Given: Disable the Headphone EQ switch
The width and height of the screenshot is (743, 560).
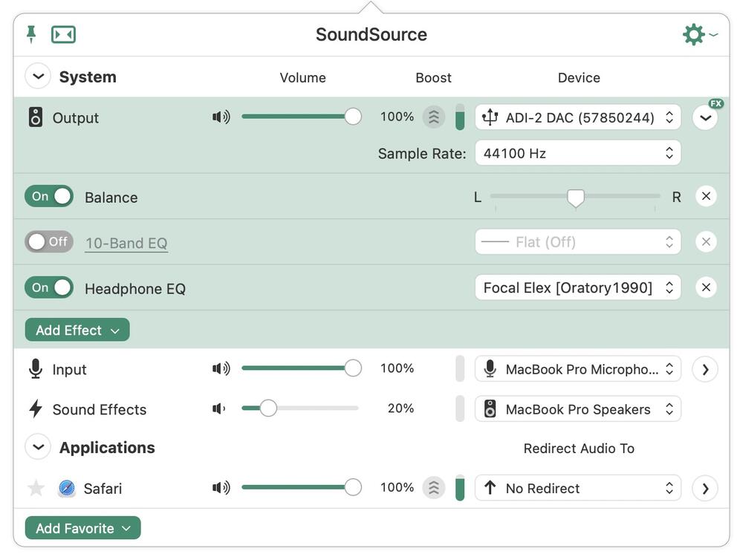Looking at the screenshot, I should 49,287.
